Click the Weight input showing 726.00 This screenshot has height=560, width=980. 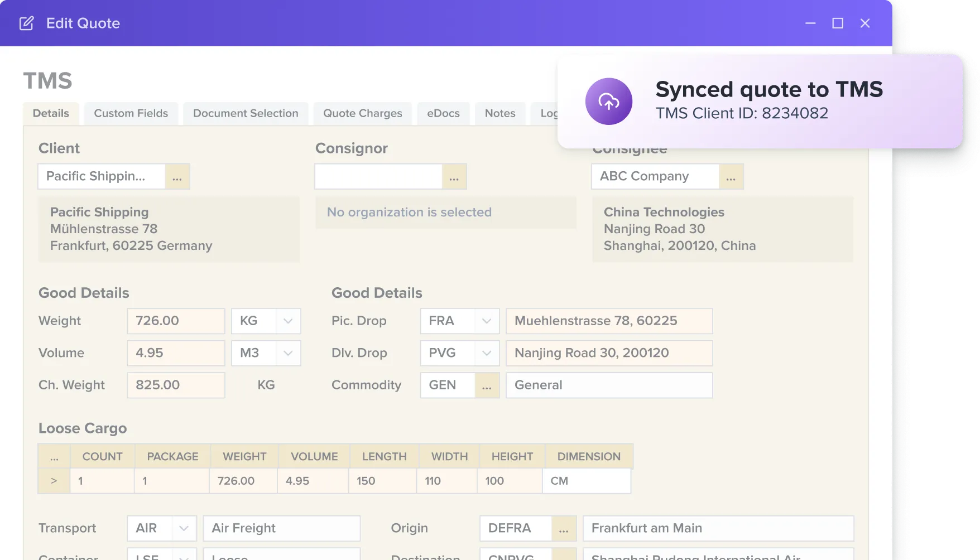point(176,321)
